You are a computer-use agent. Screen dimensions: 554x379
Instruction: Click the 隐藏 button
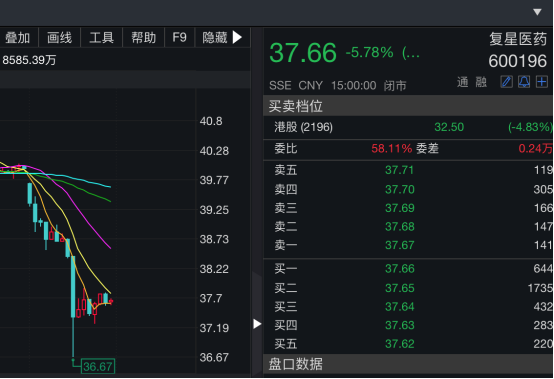[214, 37]
